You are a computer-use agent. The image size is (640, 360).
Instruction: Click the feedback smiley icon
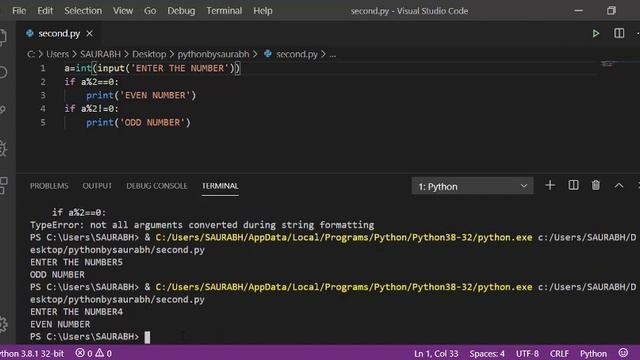pos(623,353)
